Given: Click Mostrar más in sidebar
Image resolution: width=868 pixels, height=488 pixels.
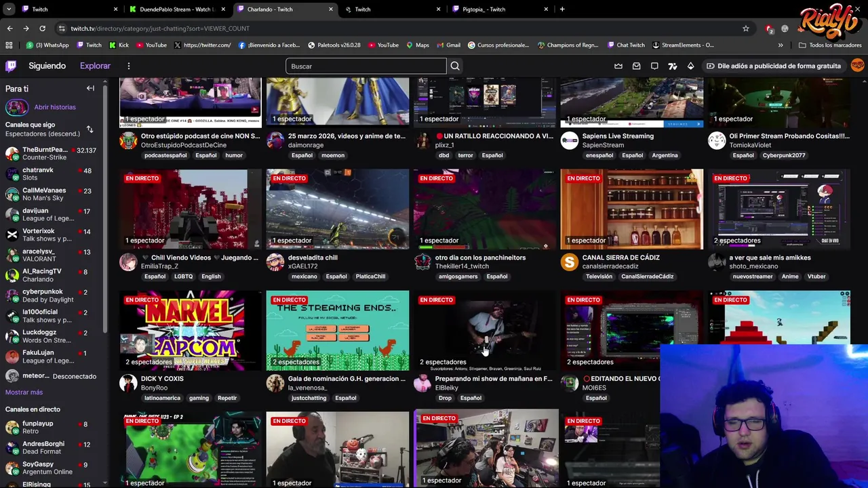Looking at the screenshot, I should coord(24,392).
